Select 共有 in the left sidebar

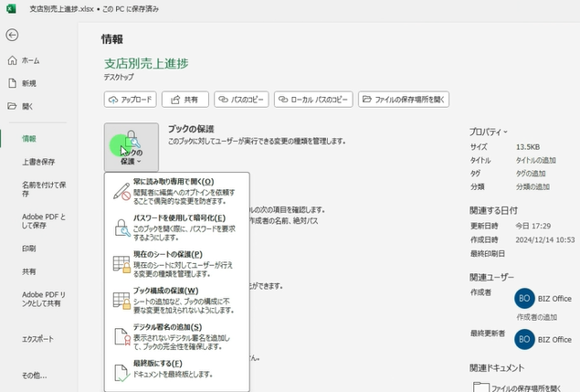click(x=29, y=271)
